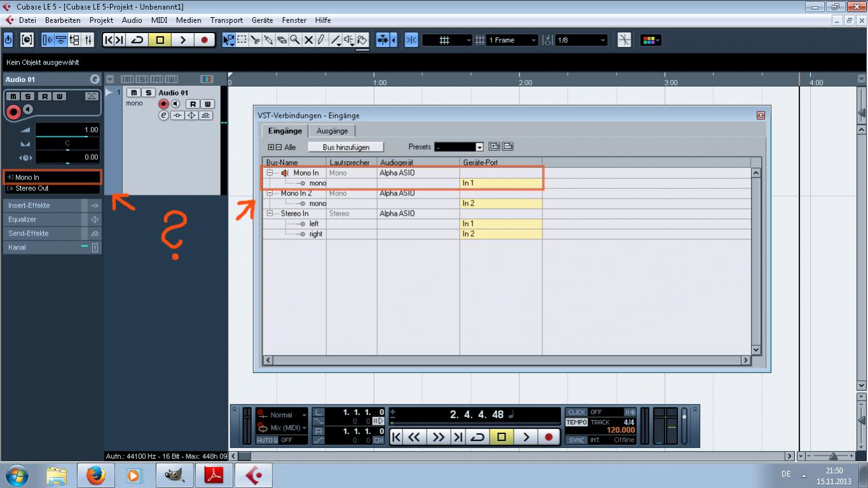
Task: Open the Transport menu
Action: tap(226, 20)
